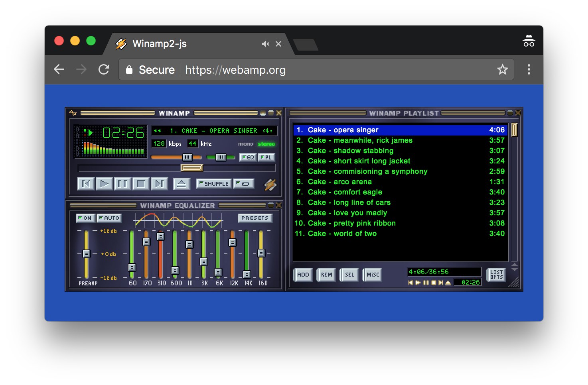Pause playback with the main window Pause button

click(x=122, y=184)
